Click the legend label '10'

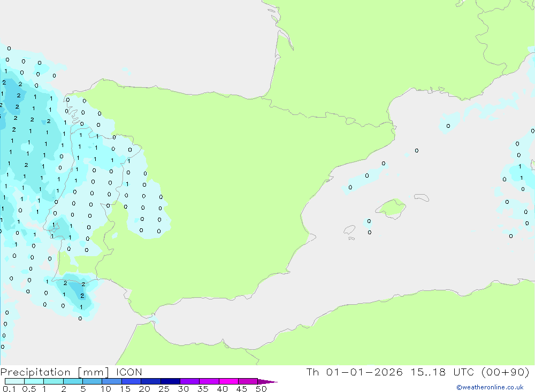click(x=106, y=389)
